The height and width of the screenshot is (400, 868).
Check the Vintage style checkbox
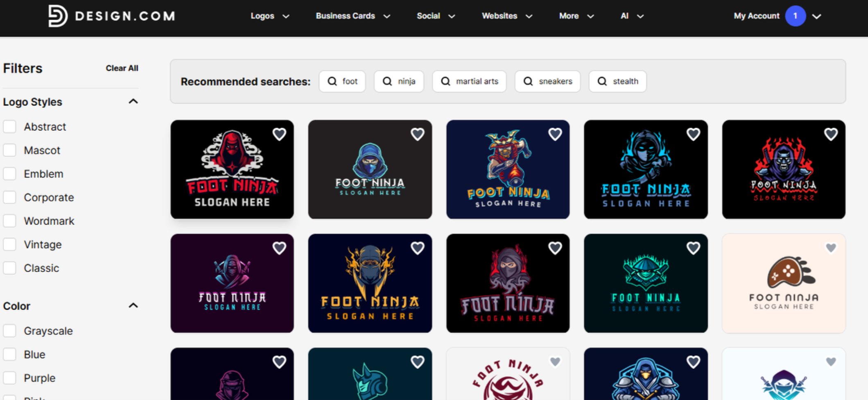[10, 244]
